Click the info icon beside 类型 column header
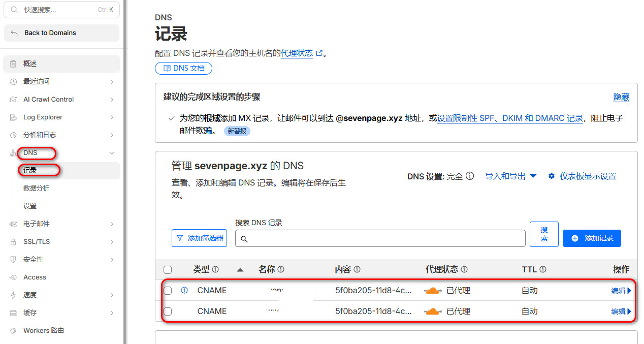644x344 pixels. [215, 270]
